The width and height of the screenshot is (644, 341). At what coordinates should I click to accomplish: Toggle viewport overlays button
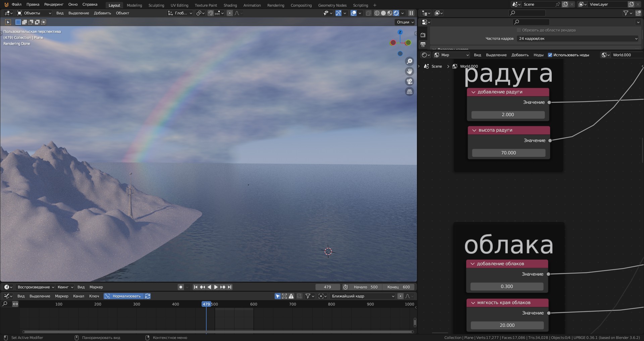[x=354, y=13]
